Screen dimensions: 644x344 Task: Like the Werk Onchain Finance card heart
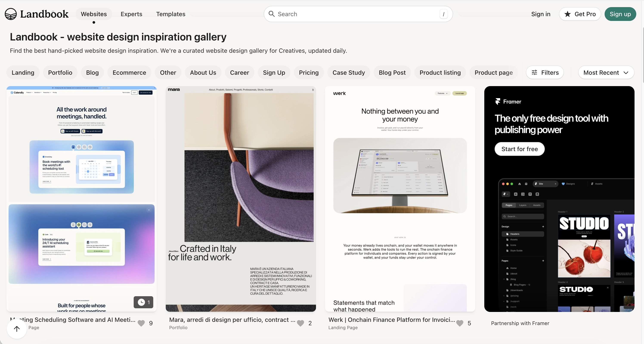click(x=460, y=323)
